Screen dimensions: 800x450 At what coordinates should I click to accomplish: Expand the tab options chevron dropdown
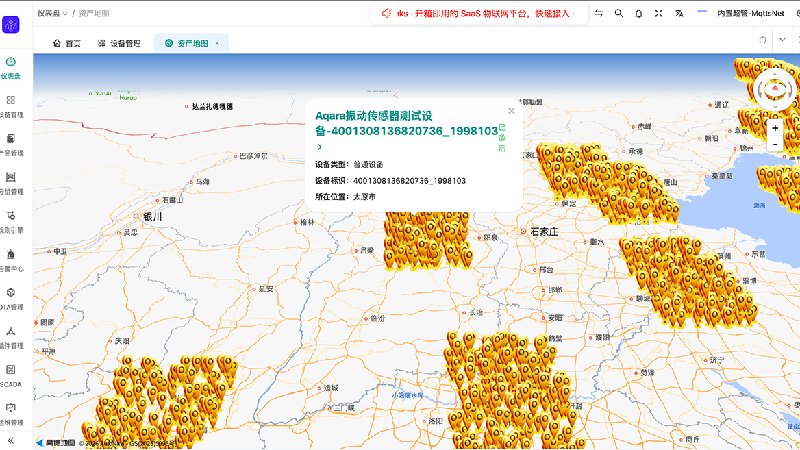782,40
